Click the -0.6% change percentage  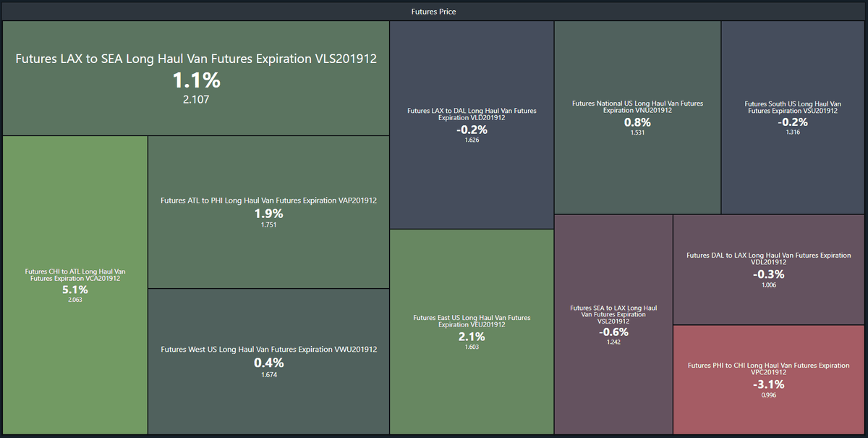click(613, 332)
